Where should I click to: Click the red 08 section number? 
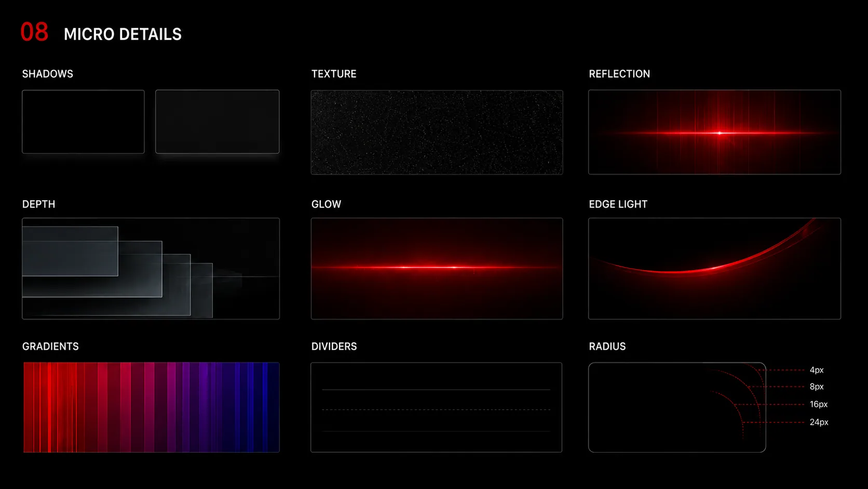(x=34, y=32)
